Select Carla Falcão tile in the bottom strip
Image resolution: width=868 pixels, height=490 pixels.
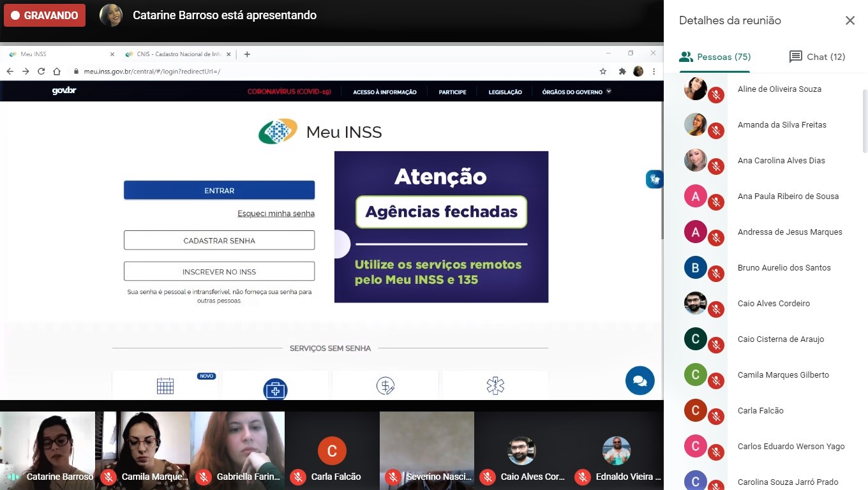coord(332,450)
